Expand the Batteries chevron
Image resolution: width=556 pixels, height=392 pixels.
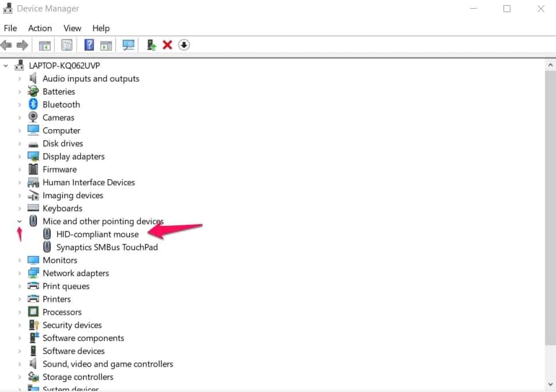tap(20, 92)
